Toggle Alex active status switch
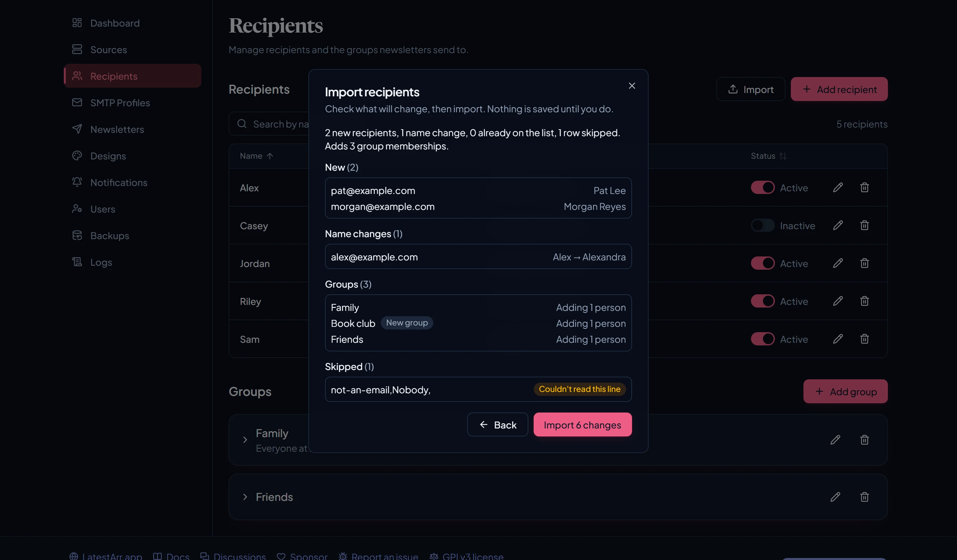This screenshot has height=560, width=957. [763, 188]
